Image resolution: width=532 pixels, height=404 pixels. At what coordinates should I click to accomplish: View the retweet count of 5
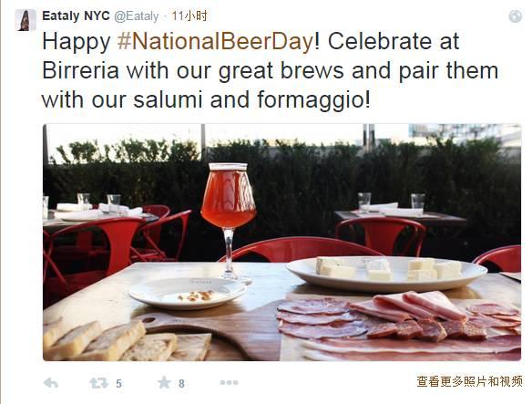tap(118, 384)
